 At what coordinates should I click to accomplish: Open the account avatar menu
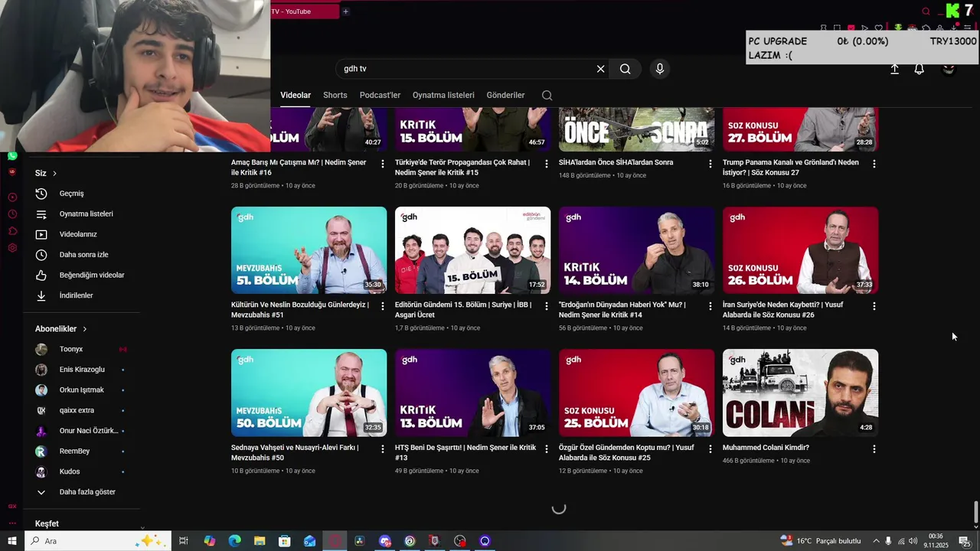pos(949,69)
